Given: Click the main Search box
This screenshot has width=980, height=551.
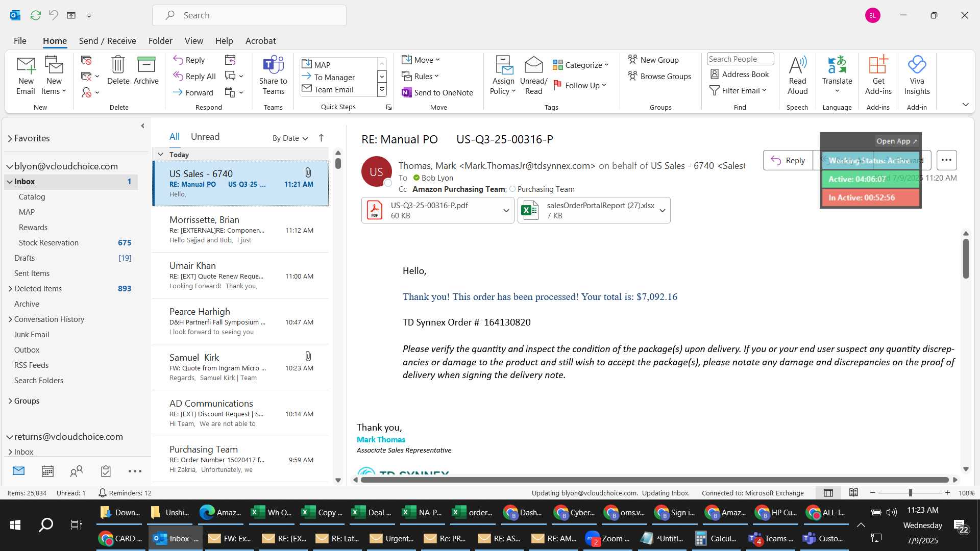Looking at the screenshot, I should [x=249, y=15].
